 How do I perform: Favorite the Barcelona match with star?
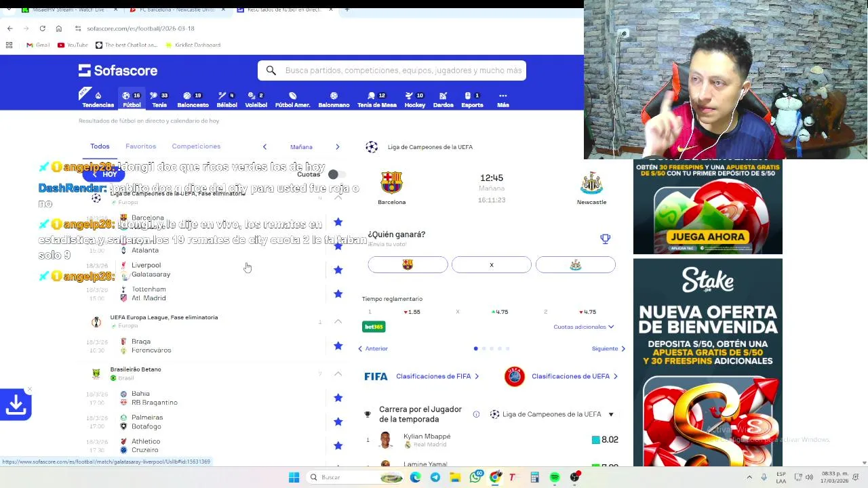click(x=338, y=222)
